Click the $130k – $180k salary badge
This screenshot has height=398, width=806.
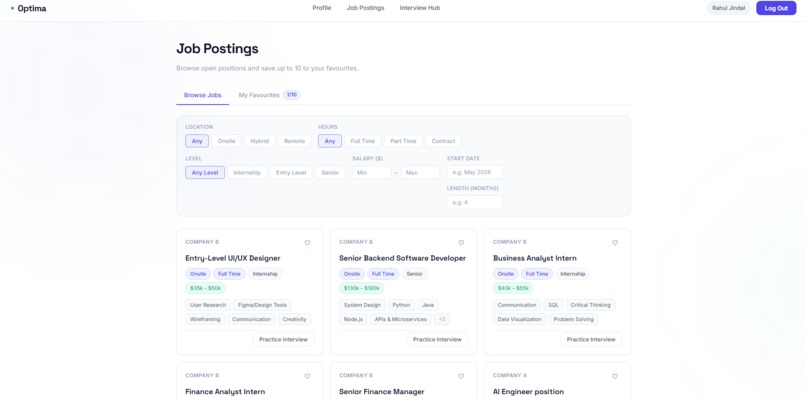(361, 288)
